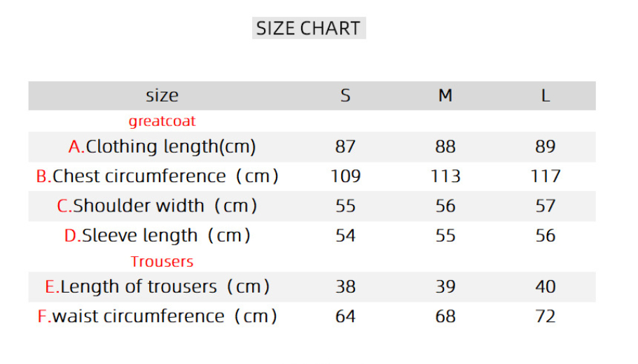Click the red 'Trousers' section label

pyautogui.click(x=162, y=262)
